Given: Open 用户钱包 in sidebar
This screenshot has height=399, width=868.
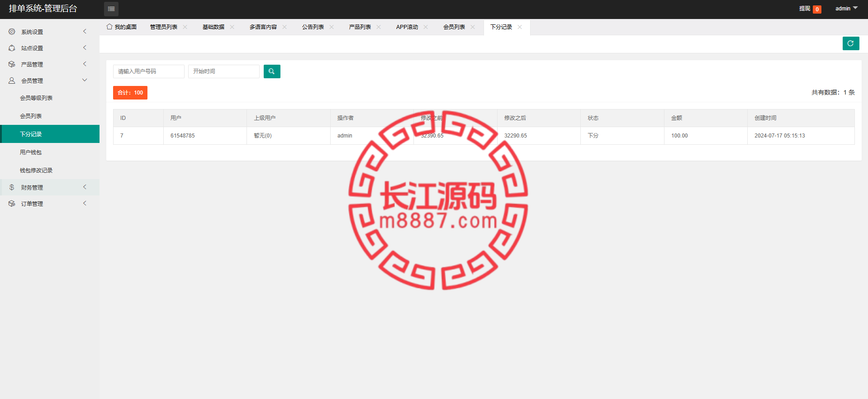Looking at the screenshot, I should tap(50, 152).
